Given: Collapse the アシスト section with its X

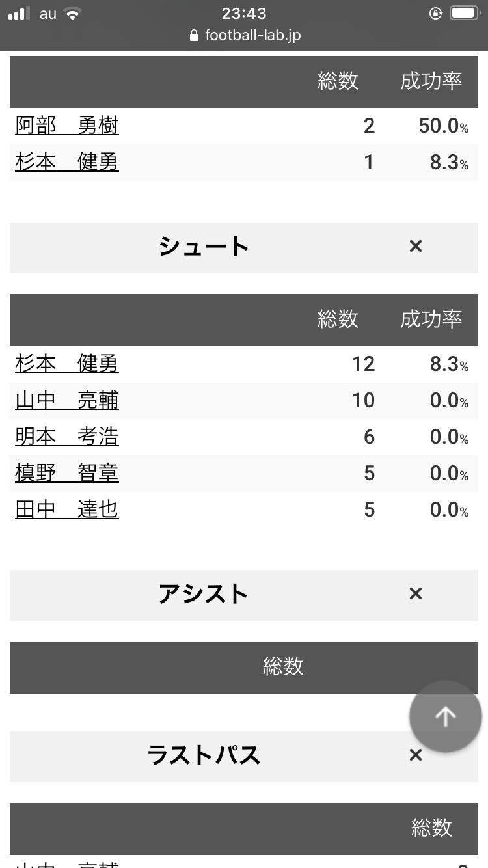Looking at the screenshot, I should [416, 593].
